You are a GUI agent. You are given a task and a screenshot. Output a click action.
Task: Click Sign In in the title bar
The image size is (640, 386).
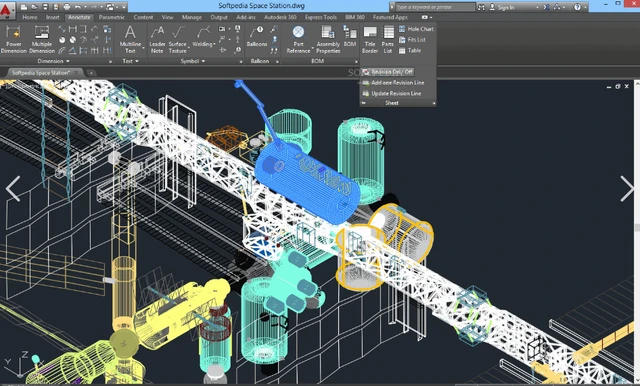coord(506,7)
